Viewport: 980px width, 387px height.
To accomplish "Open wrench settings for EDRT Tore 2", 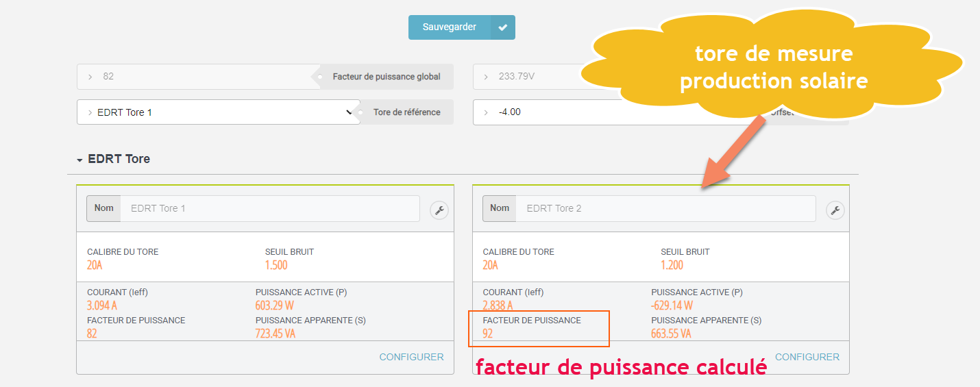I will coord(835,210).
